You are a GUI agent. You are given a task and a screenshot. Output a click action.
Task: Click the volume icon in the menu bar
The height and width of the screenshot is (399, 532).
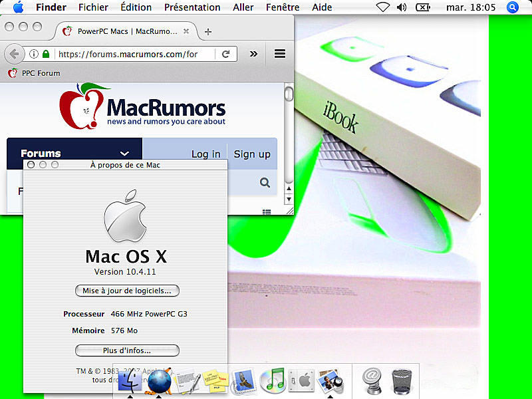[402, 7]
